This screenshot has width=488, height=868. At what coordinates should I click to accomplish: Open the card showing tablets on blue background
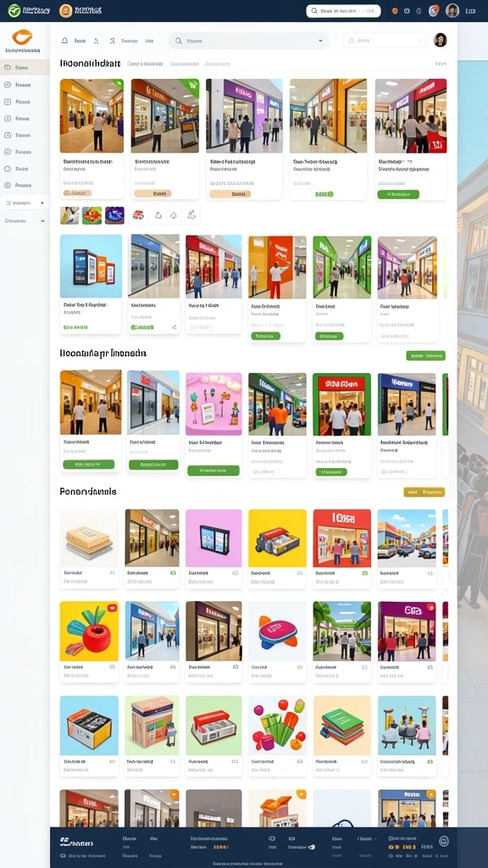pos(91,267)
